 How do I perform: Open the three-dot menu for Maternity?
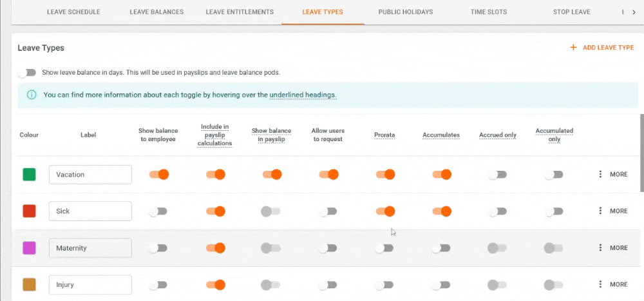point(600,248)
